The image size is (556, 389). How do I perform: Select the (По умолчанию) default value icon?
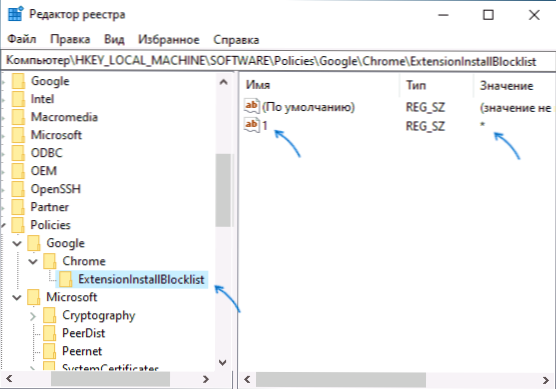pyautogui.click(x=252, y=106)
